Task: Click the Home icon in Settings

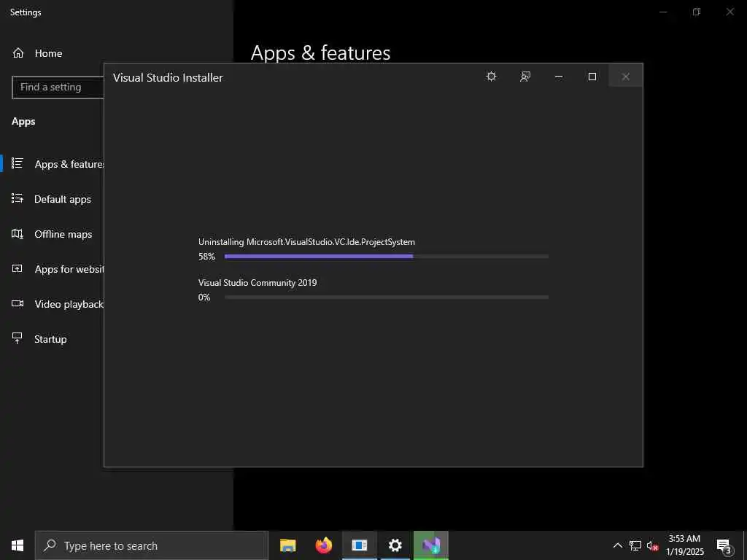Action: click(18, 52)
